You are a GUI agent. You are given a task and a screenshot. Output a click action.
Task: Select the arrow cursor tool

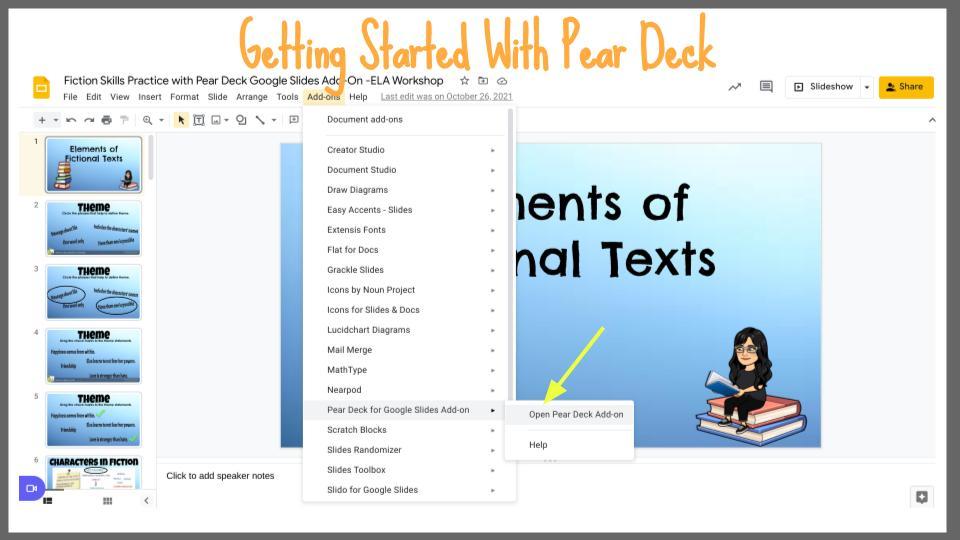tap(181, 120)
